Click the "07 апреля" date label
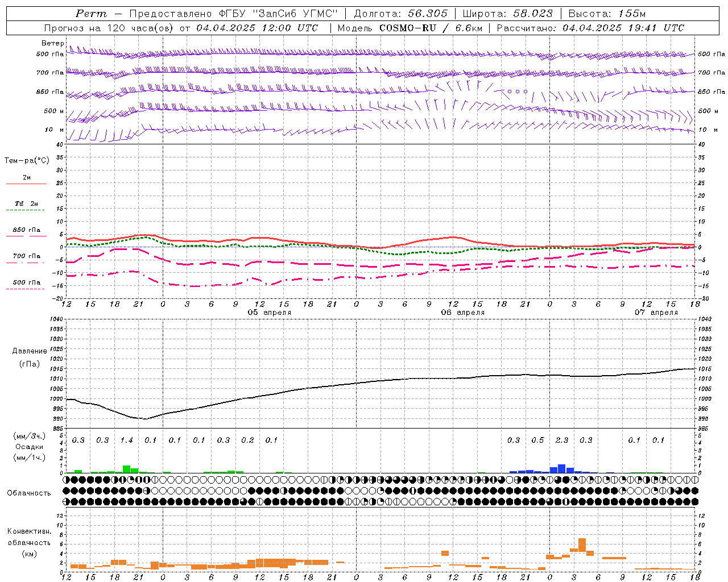The height and width of the screenshot is (582, 728). [x=656, y=313]
